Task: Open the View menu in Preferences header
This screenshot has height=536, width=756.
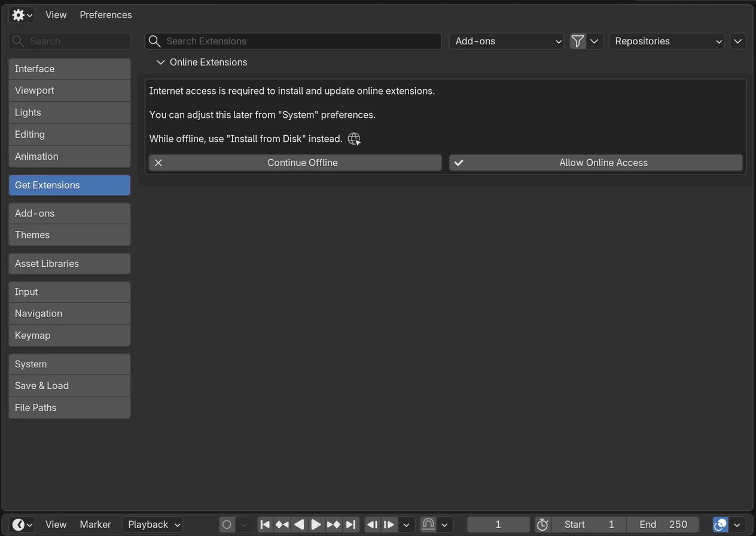Action: pyautogui.click(x=56, y=15)
